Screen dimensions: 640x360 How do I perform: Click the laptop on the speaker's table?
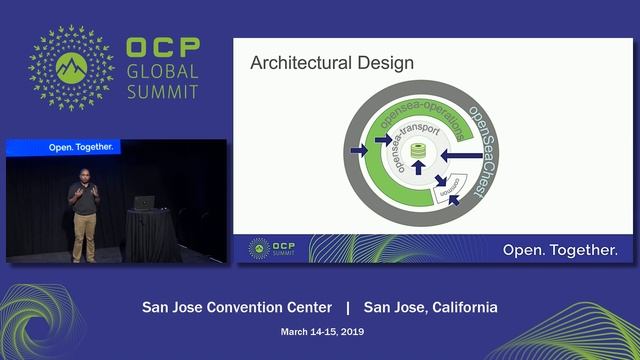(x=144, y=203)
